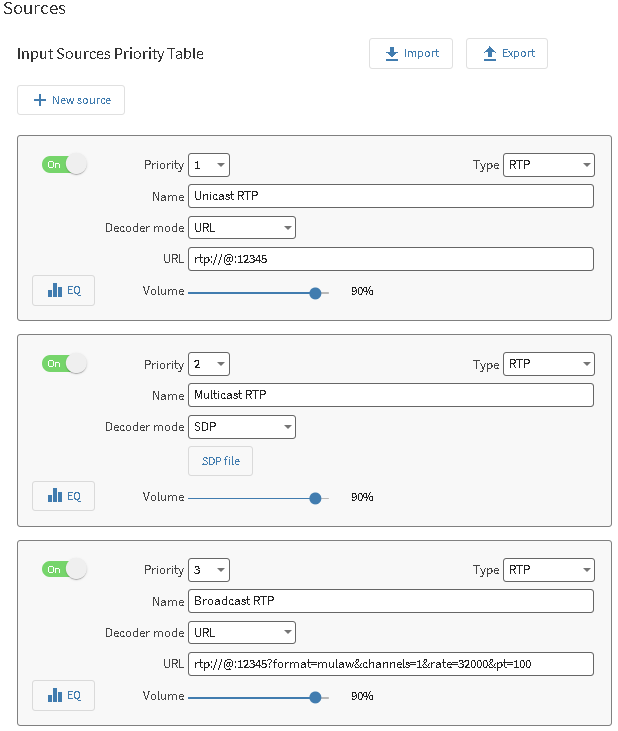The height and width of the screenshot is (731, 618).
Task: Click the Import button with download icon
Action: (410, 53)
